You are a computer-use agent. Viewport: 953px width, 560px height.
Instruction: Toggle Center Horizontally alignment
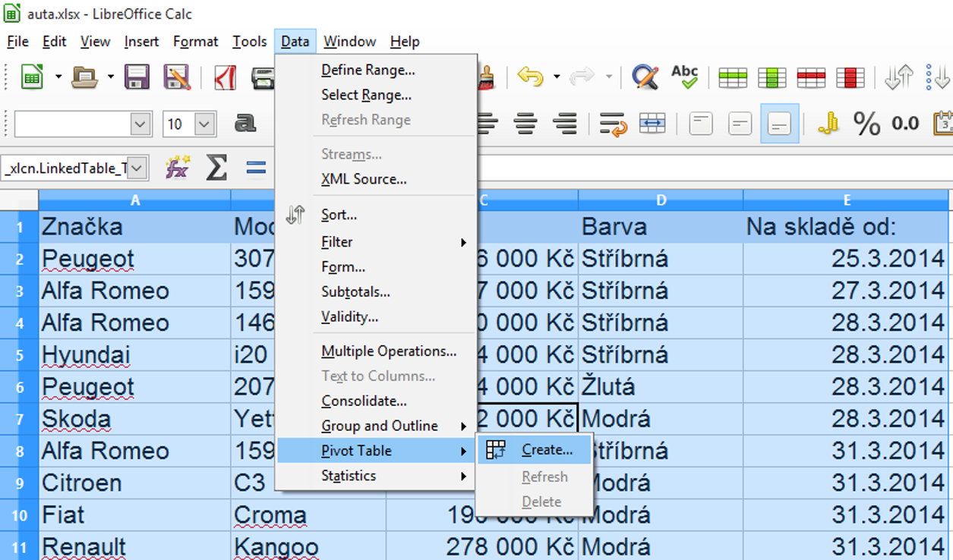525,124
